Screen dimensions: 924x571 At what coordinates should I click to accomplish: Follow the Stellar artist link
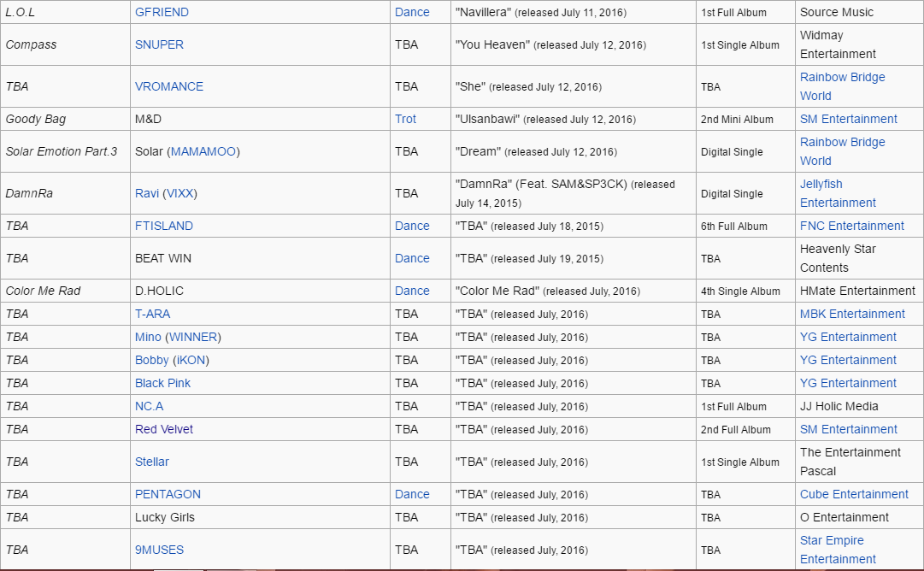(x=151, y=462)
